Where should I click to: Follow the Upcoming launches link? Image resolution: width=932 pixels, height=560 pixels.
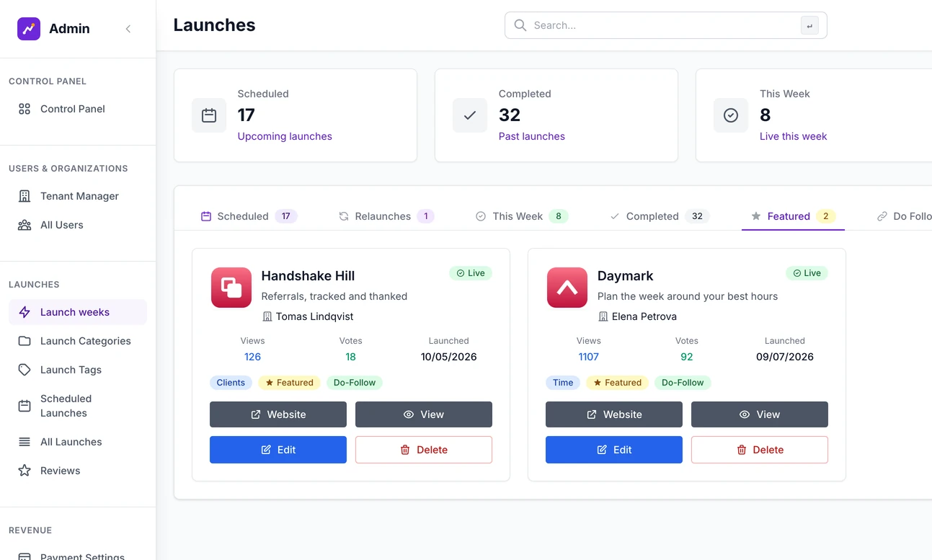[x=285, y=136]
